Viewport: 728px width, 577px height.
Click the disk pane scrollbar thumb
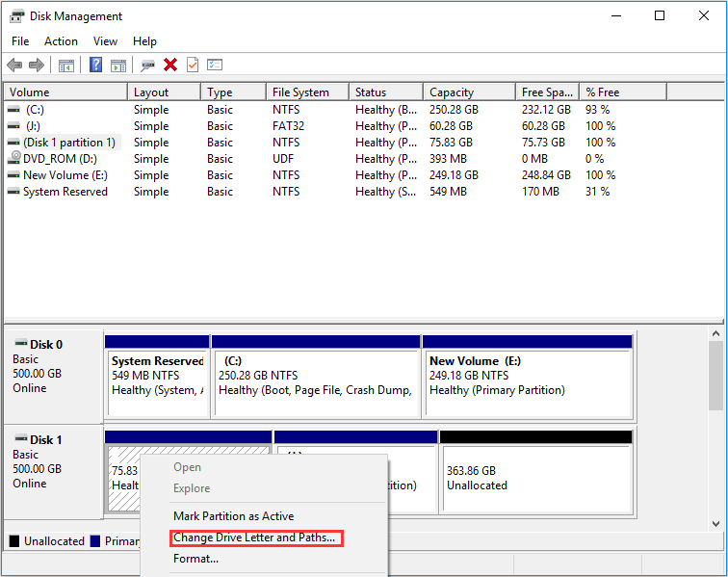[x=715, y=376]
